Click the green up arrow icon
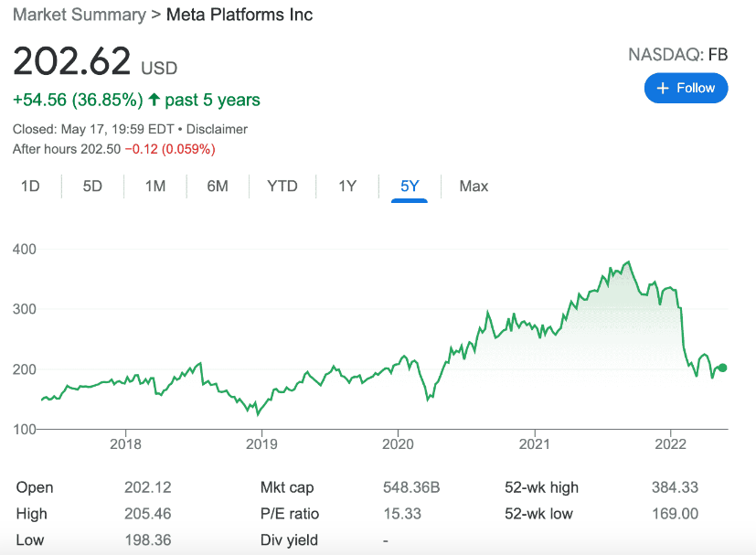The height and width of the screenshot is (555, 756). click(154, 100)
